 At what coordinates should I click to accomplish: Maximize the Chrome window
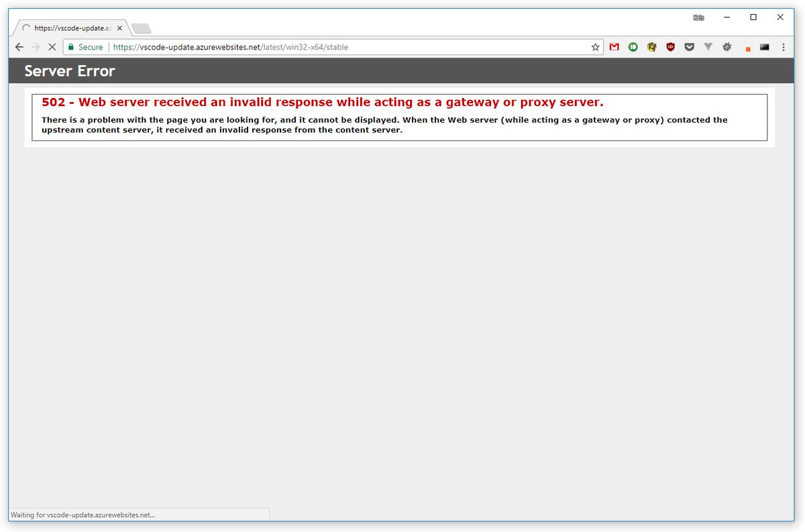(753, 17)
